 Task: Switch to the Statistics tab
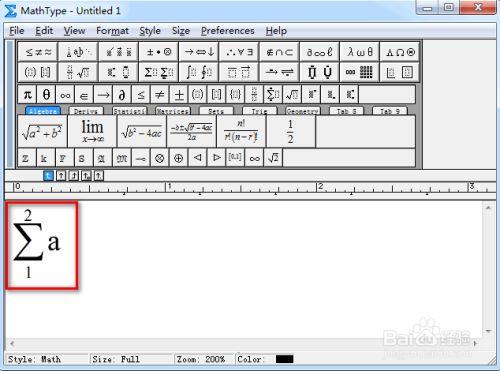point(129,111)
